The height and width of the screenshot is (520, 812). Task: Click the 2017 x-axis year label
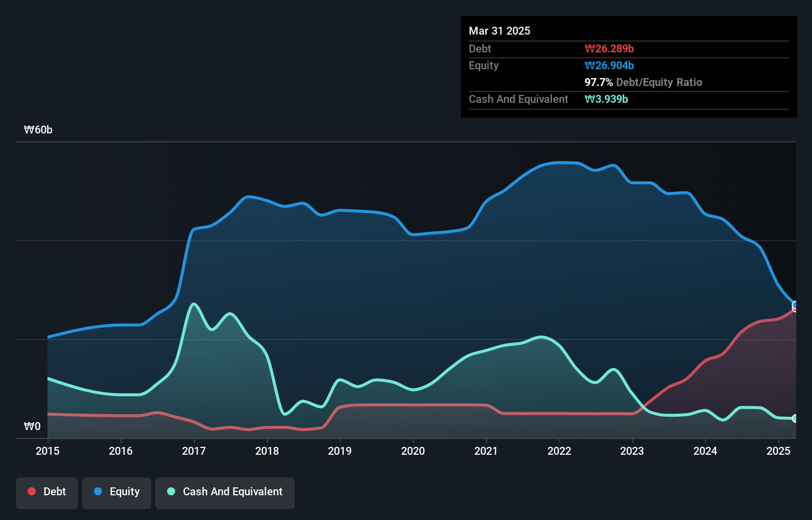(194, 451)
